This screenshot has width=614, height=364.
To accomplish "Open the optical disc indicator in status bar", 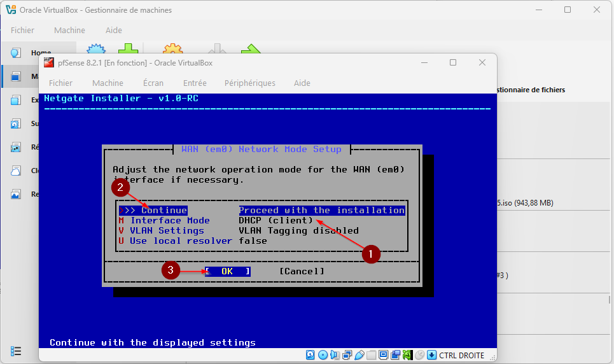I will [323, 355].
